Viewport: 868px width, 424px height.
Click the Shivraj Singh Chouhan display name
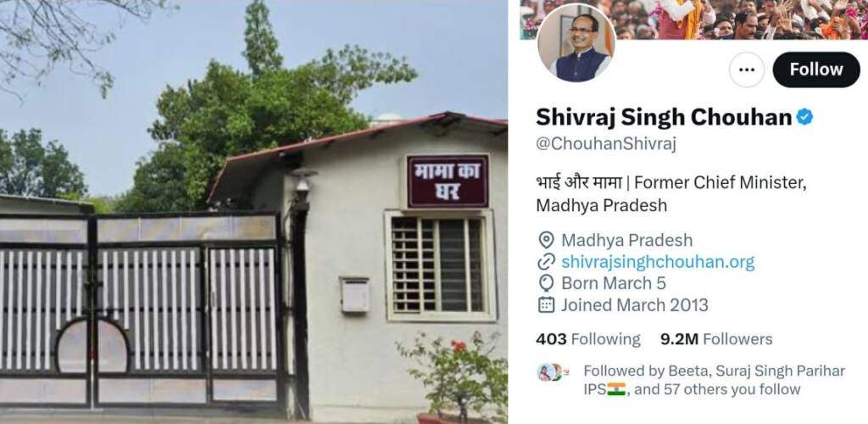[x=665, y=117]
